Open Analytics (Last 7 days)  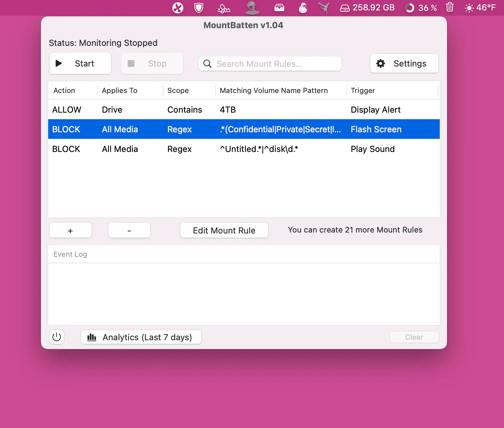tap(141, 337)
